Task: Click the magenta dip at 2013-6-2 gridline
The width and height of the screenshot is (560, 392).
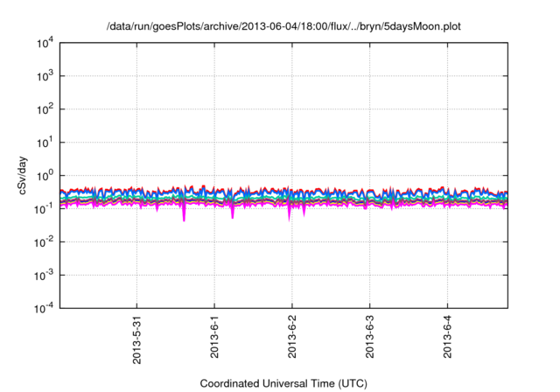Action: click(x=290, y=213)
